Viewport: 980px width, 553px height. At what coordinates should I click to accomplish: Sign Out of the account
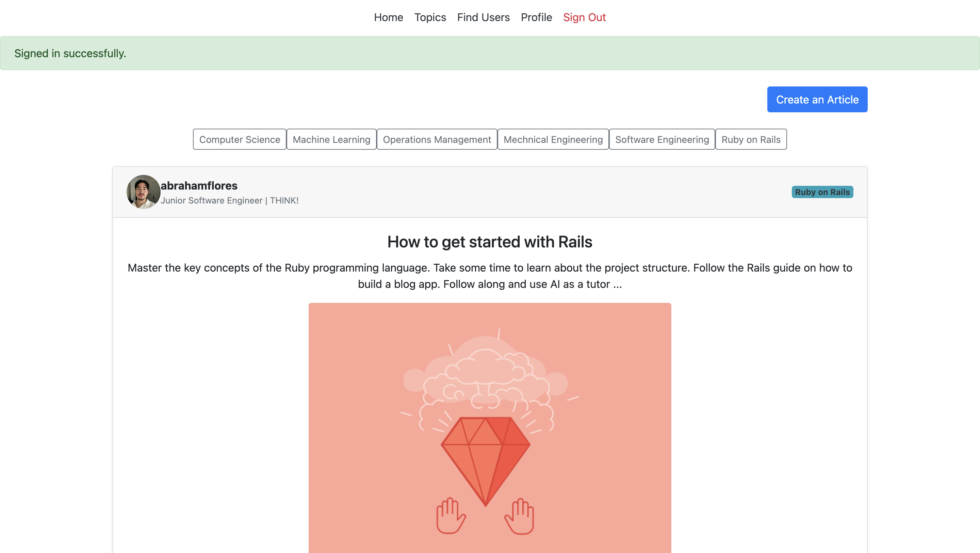coord(584,17)
